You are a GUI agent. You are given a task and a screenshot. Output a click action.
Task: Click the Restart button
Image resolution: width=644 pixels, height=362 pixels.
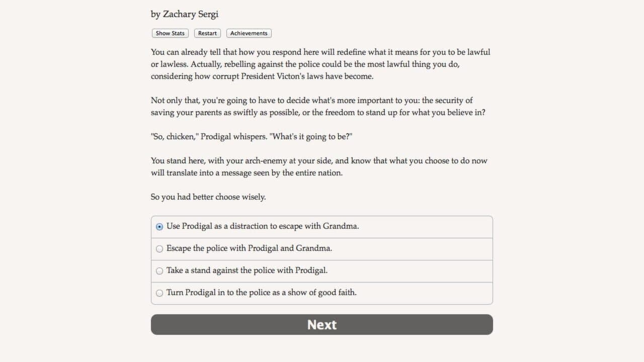(207, 33)
